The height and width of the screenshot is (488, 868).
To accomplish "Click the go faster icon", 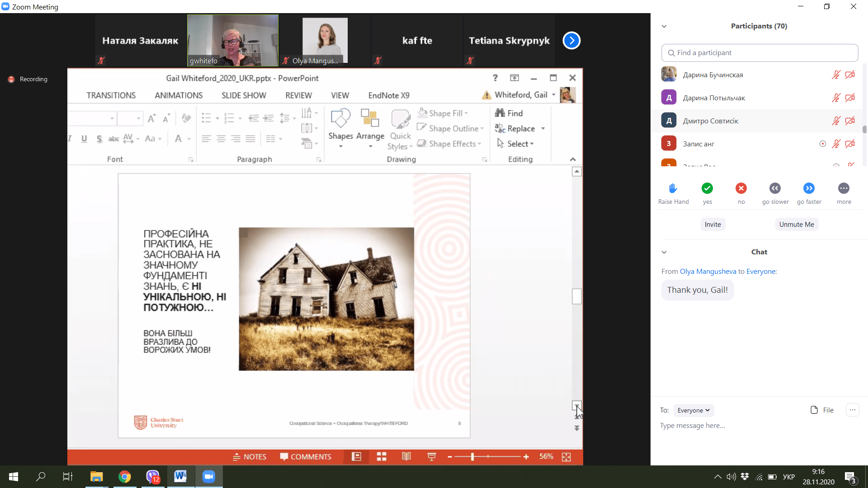I will pos(809,188).
